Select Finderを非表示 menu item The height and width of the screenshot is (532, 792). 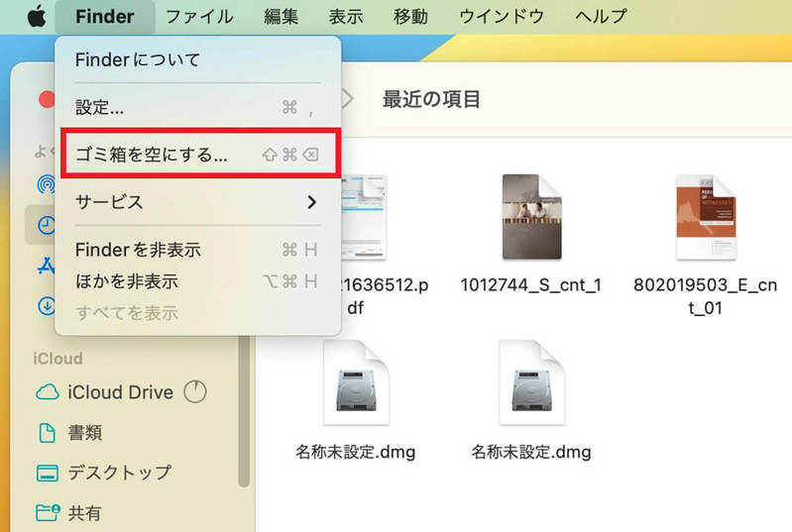click(198, 250)
